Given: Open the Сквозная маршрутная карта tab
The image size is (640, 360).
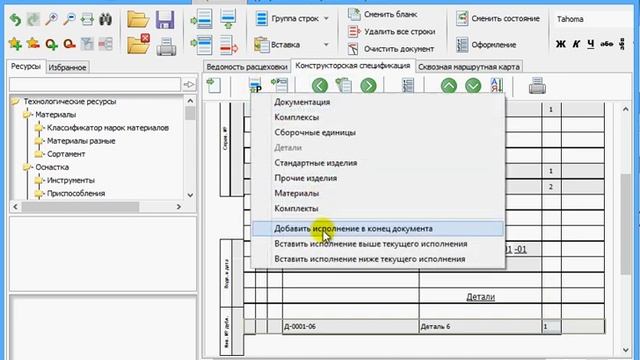Looking at the screenshot, I should (x=469, y=67).
